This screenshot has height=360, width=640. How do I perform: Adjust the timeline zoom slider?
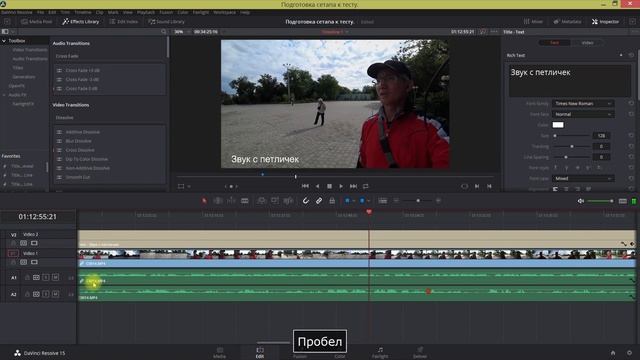click(418, 201)
